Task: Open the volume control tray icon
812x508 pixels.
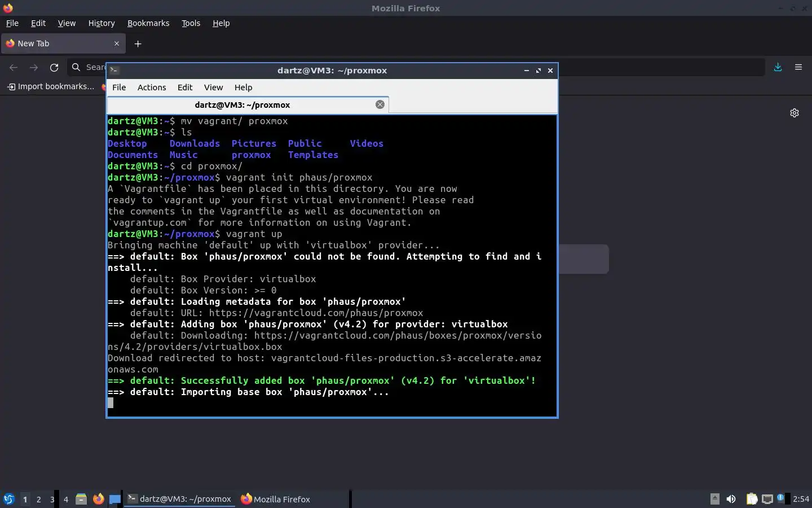Action: click(x=731, y=499)
